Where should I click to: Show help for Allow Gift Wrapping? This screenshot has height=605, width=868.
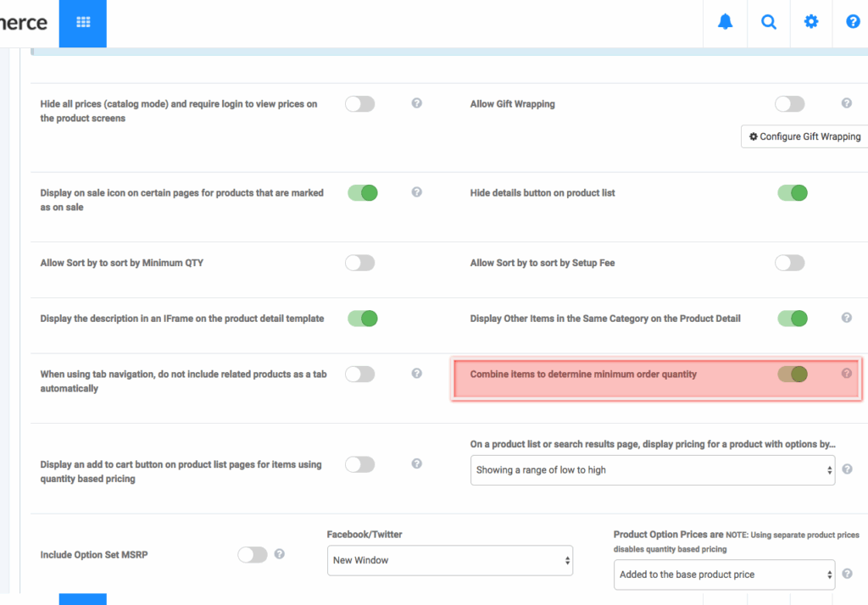(x=846, y=103)
